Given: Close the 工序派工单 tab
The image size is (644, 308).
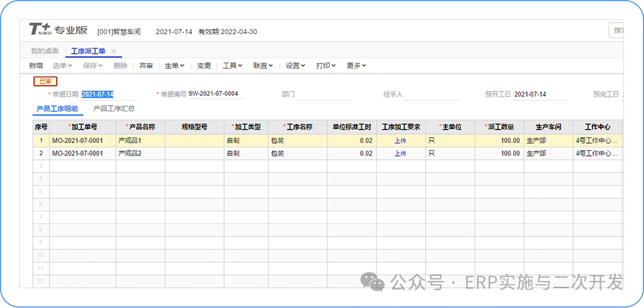Looking at the screenshot, I should coord(114,51).
